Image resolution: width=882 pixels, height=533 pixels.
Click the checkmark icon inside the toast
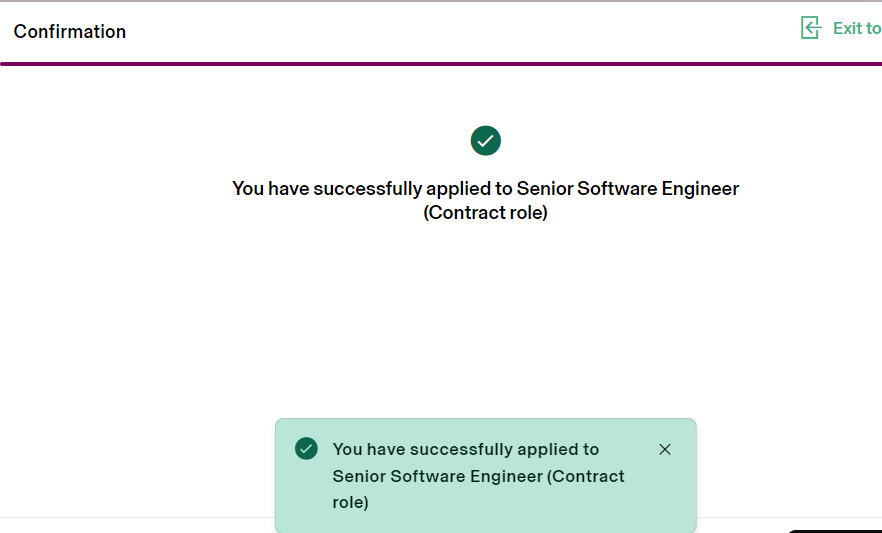306,449
